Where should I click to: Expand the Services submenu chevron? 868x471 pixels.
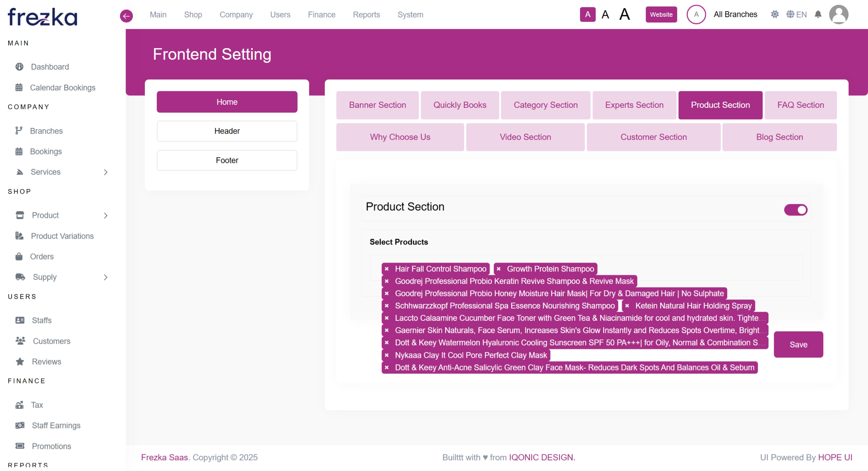[106, 172]
